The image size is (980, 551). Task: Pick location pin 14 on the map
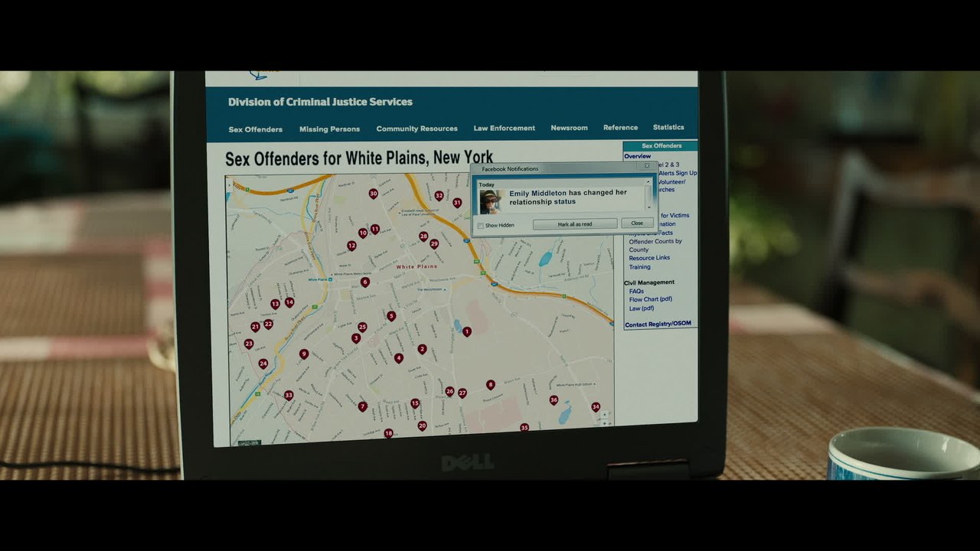[289, 302]
